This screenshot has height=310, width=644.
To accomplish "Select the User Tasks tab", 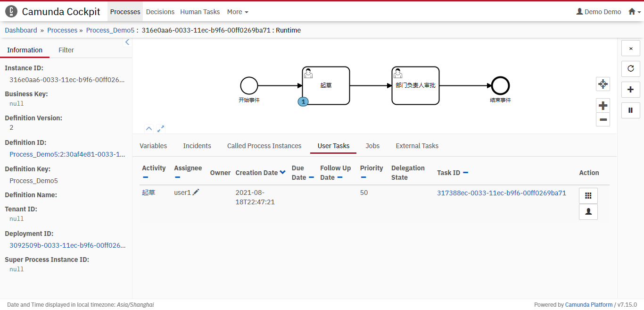I will click(333, 146).
